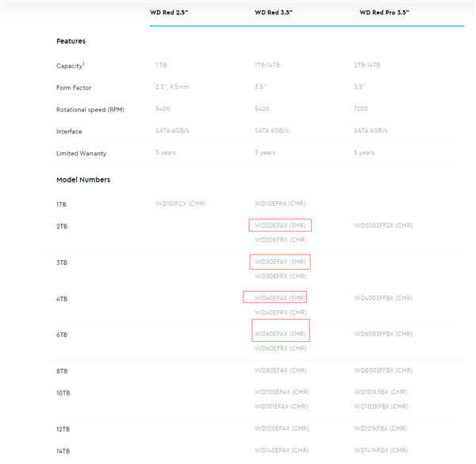
Task: Click the Form Factor row label
Action: [x=74, y=88]
